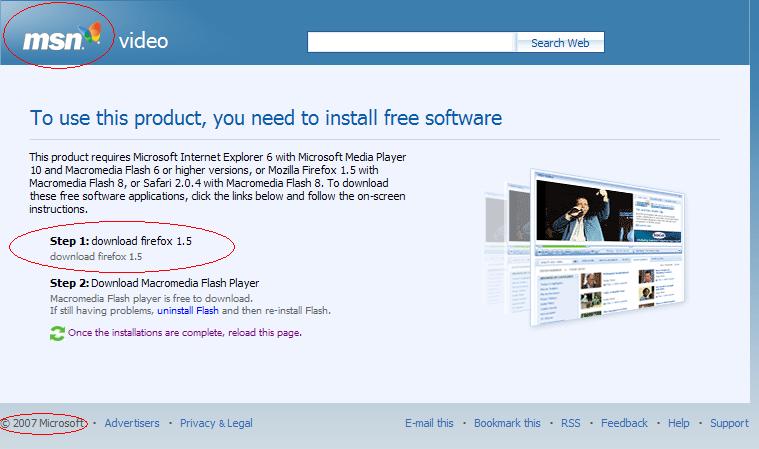This screenshot has height=449, width=759.
Task: Open the Help footer link
Action: [678, 423]
